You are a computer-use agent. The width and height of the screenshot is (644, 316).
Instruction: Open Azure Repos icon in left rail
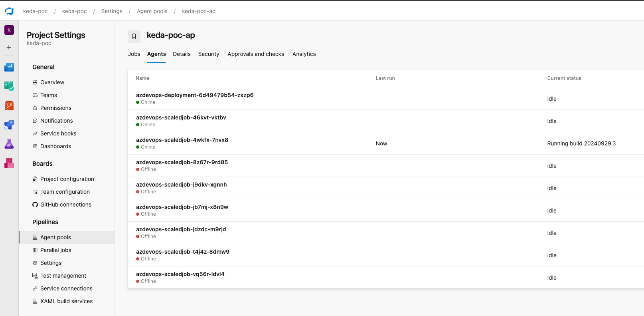(x=9, y=105)
